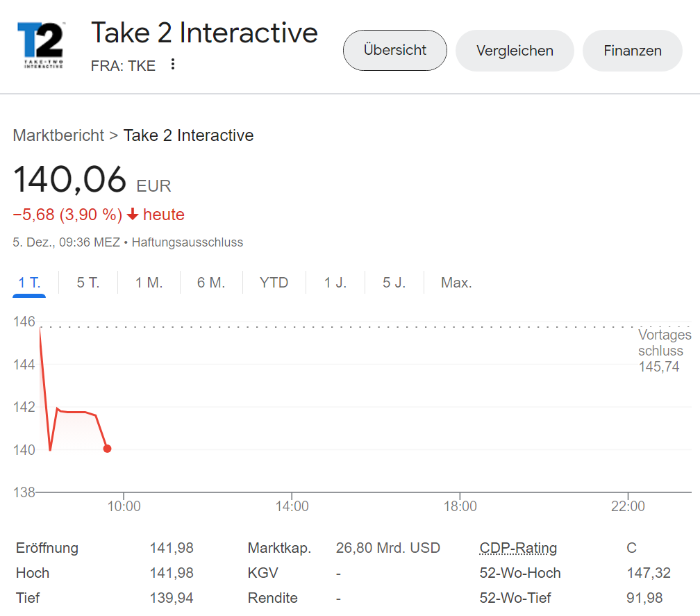Click the 10:00 time axis label

tap(124, 506)
